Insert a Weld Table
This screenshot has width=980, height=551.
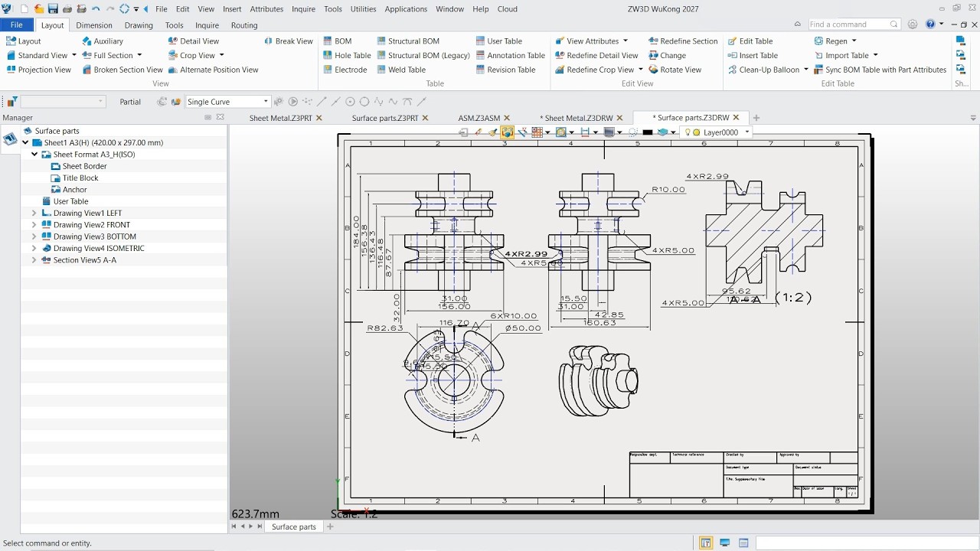(x=400, y=70)
